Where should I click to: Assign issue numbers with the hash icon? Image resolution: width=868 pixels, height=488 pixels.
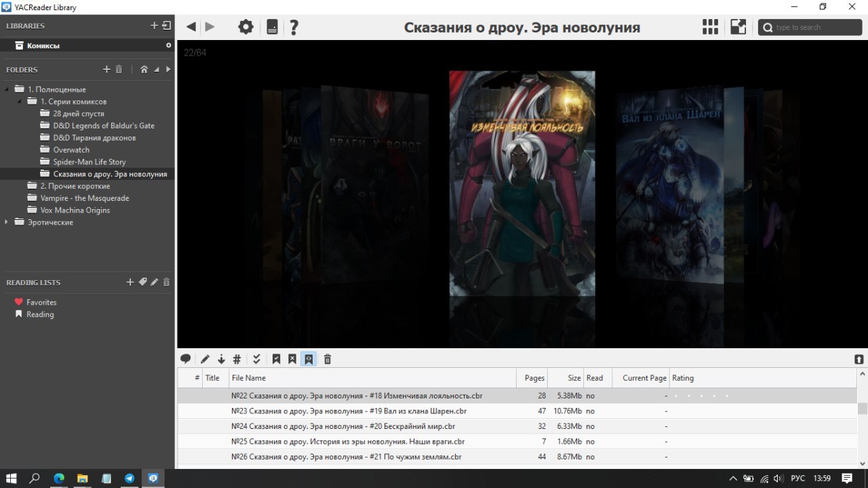[x=237, y=359]
